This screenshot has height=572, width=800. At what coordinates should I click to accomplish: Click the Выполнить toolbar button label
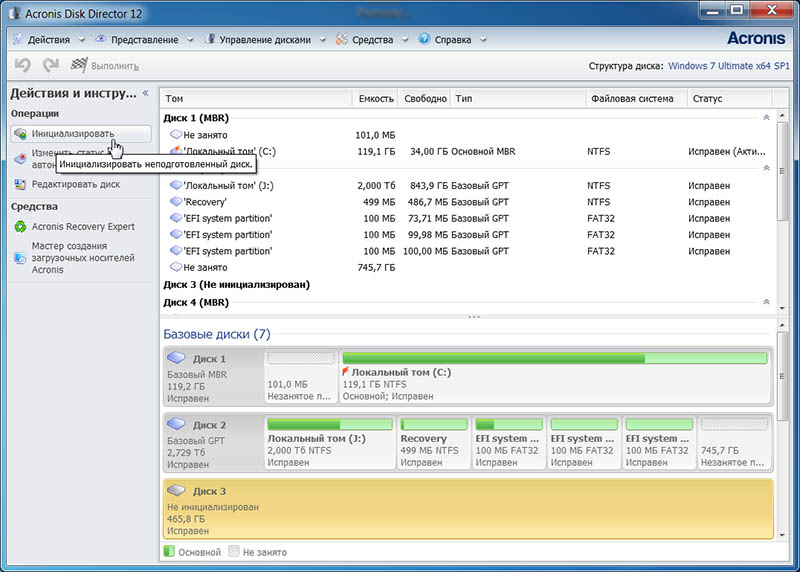(115, 66)
